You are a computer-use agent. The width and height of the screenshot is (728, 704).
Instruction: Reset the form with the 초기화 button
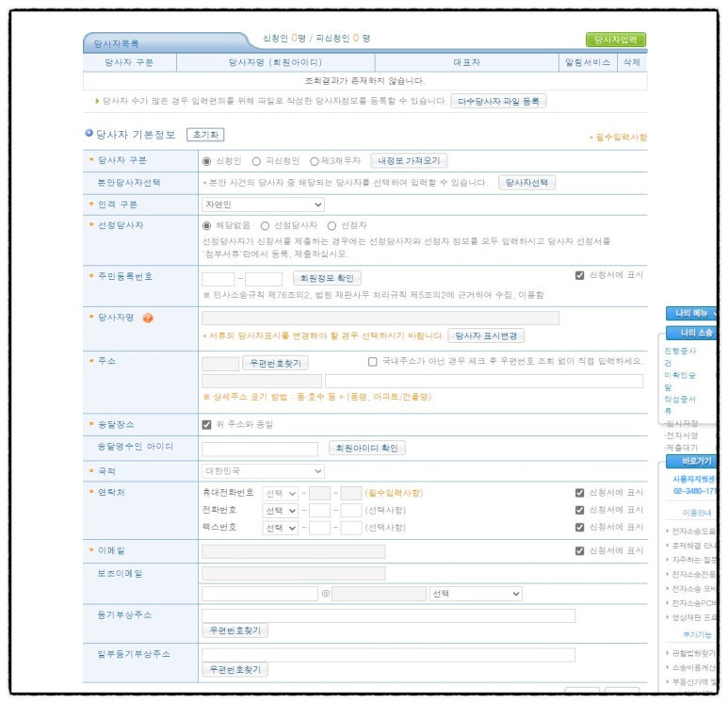[205, 135]
